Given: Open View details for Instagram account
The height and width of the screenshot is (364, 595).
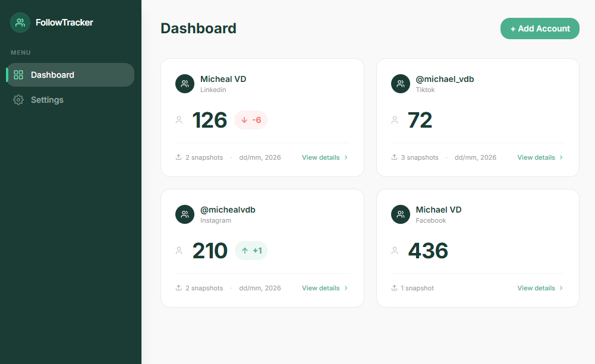Looking at the screenshot, I should [325, 288].
